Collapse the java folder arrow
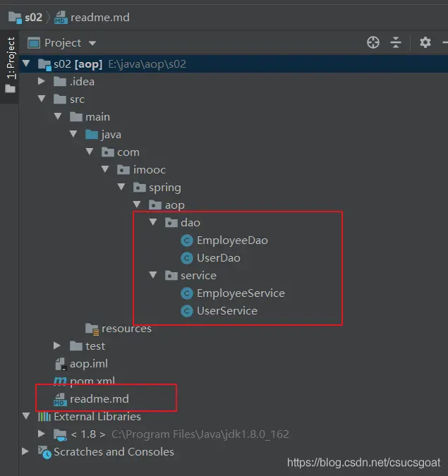Screen dimensions: 448x476 pos(73,134)
